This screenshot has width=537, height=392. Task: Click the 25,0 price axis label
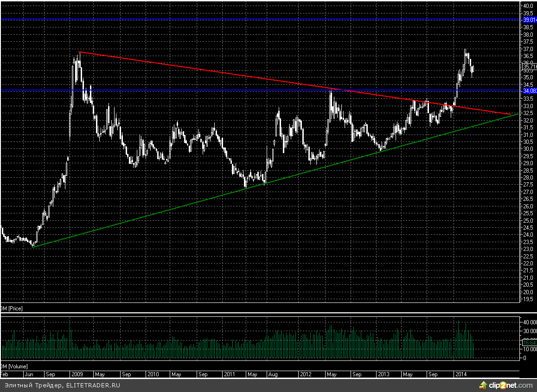[529, 220]
